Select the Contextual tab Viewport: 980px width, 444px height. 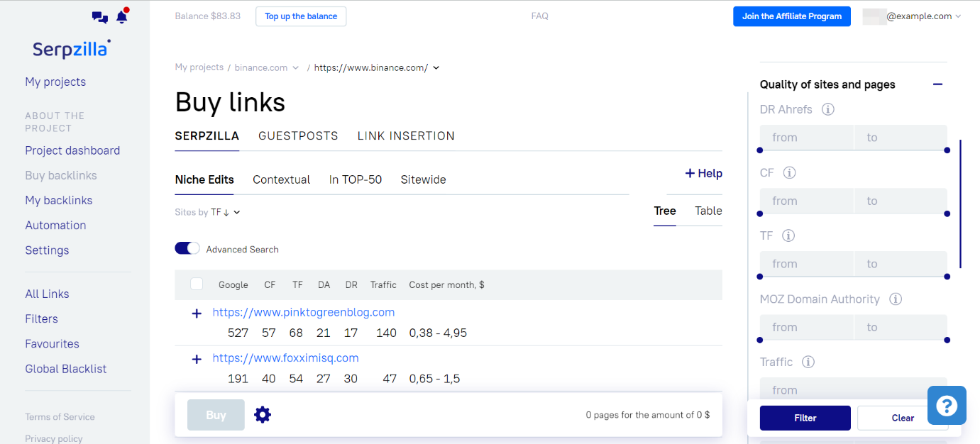tap(281, 179)
